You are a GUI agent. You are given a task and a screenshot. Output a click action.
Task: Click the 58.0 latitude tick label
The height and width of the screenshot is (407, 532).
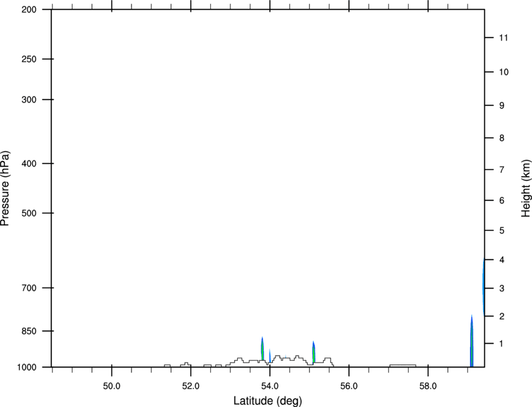coord(428,386)
